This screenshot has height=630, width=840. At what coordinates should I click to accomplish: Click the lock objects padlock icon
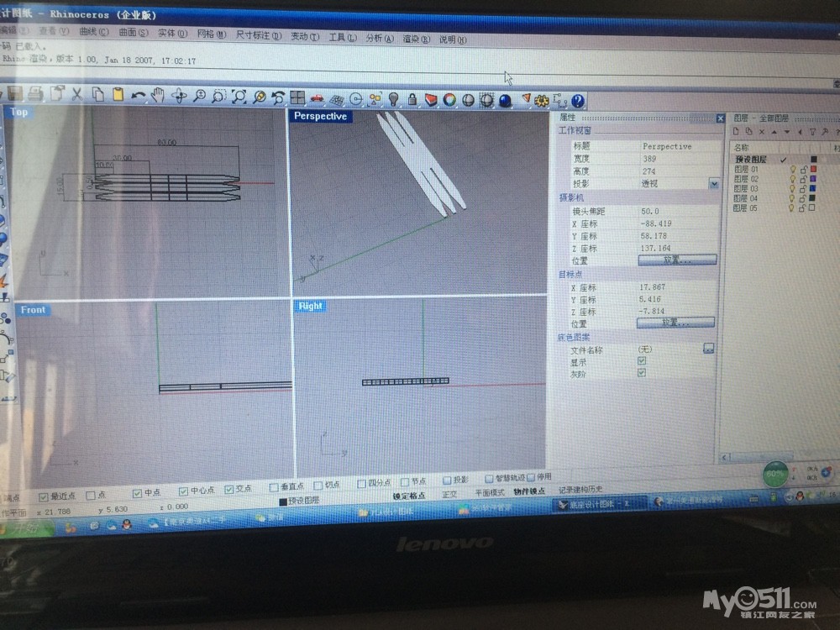point(412,99)
